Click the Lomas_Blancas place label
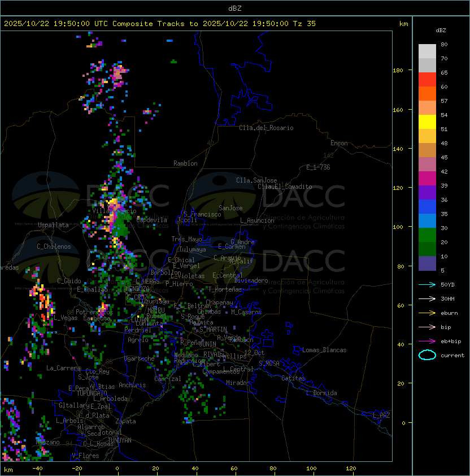The width and height of the screenshot is (470, 476). tap(324, 350)
